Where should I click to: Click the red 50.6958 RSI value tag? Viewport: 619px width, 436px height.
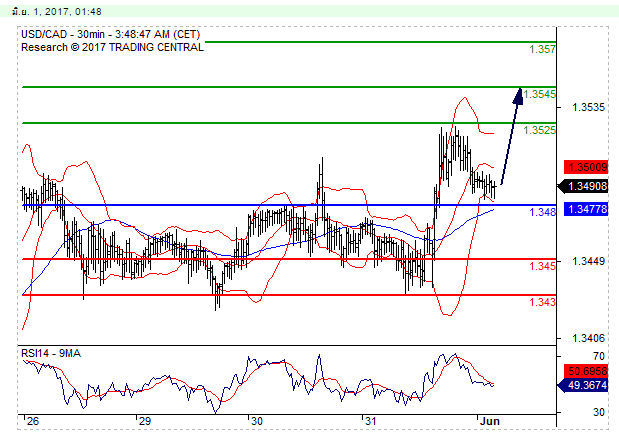point(586,371)
